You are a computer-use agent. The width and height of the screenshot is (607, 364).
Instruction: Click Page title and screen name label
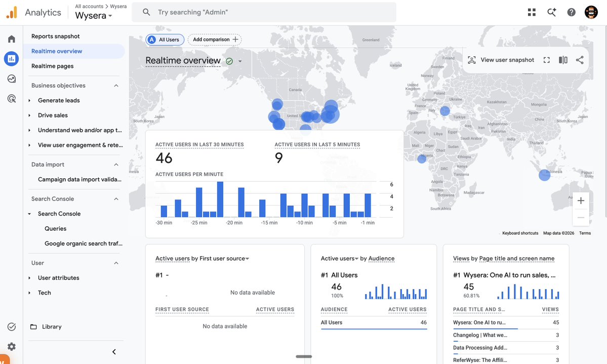pyautogui.click(x=517, y=258)
